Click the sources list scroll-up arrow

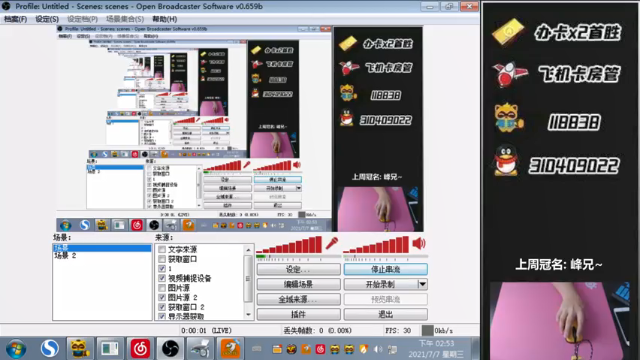tap(248, 249)
